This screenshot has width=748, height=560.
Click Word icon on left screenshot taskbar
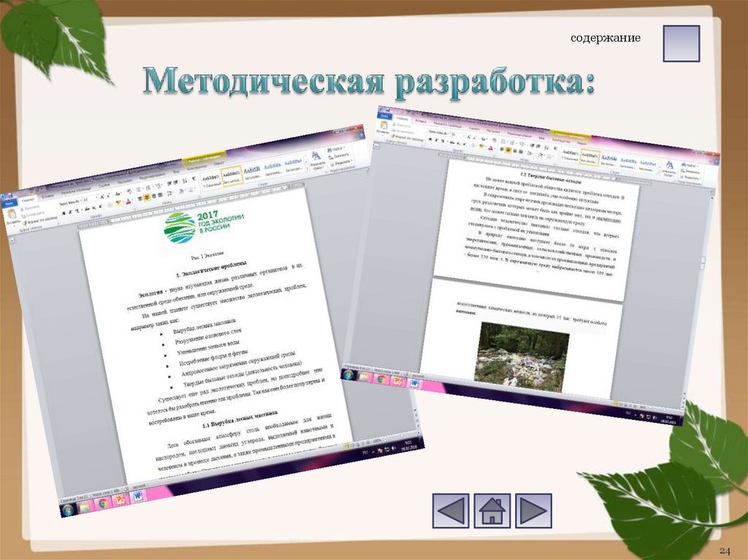tap(137, 496)
